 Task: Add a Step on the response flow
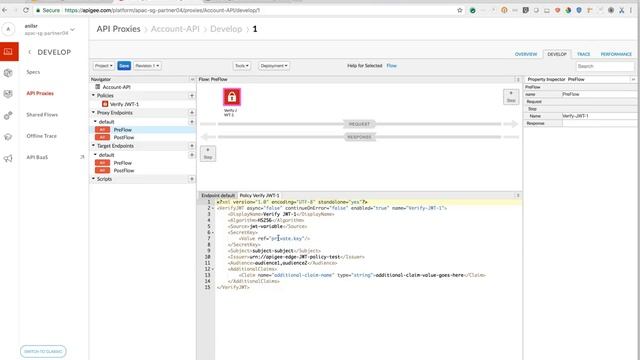(208, 153)
